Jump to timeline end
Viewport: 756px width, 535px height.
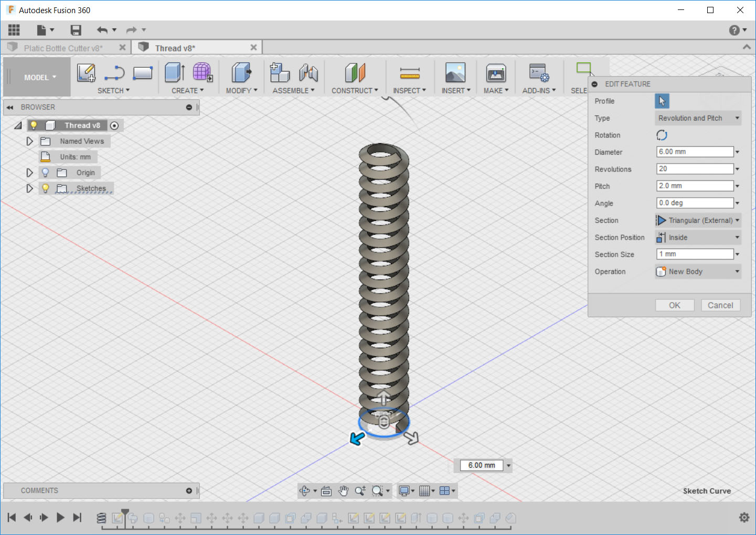[77, 518]
